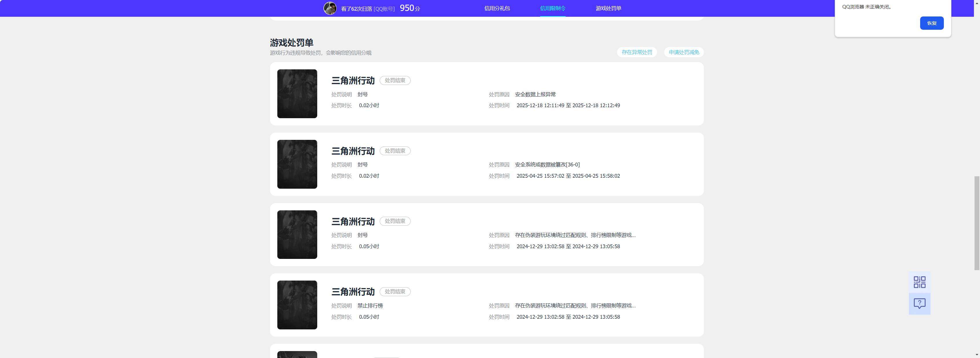Click 处罚结束 badge on the 2024-12-29 封号 penalty
Screen dimensions: 980x358
(x=395, y=221)
